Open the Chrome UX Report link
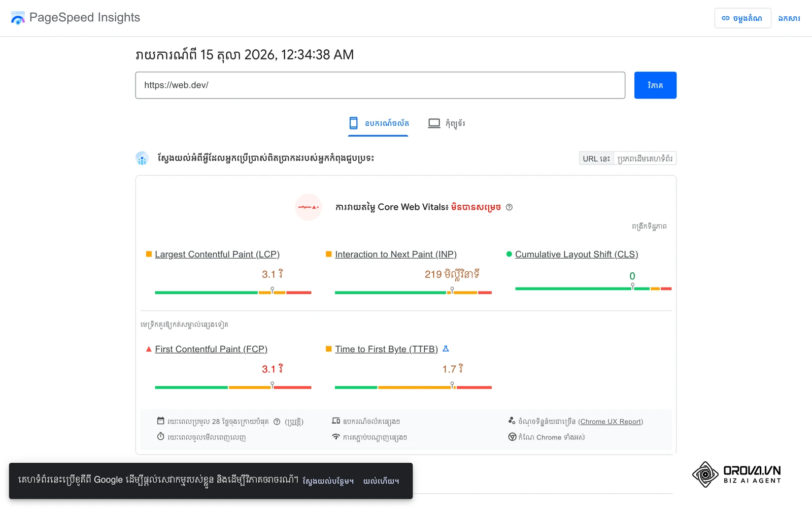Image resolution: width=812 pixels, height=508 pixels. click(611, 422)
